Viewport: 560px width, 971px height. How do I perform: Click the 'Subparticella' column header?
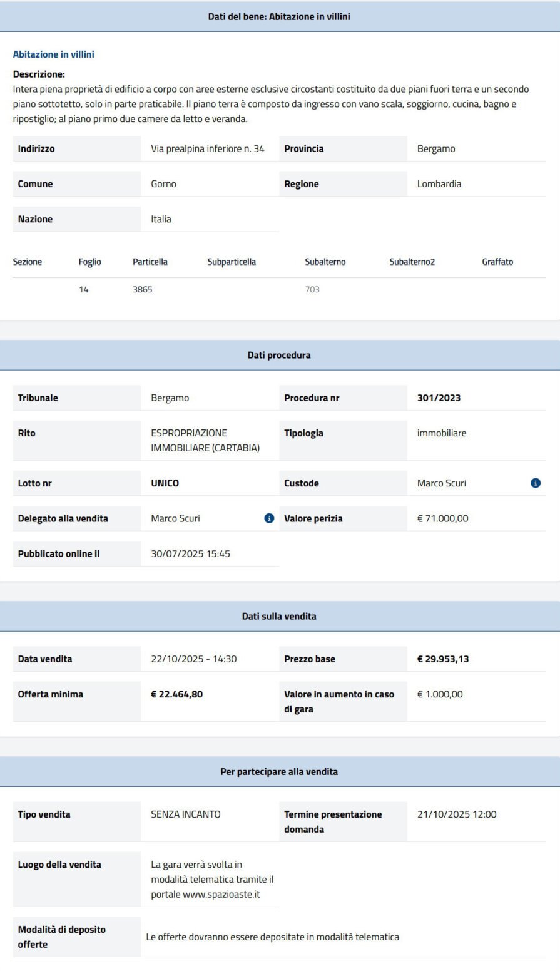tap(232, 262)
